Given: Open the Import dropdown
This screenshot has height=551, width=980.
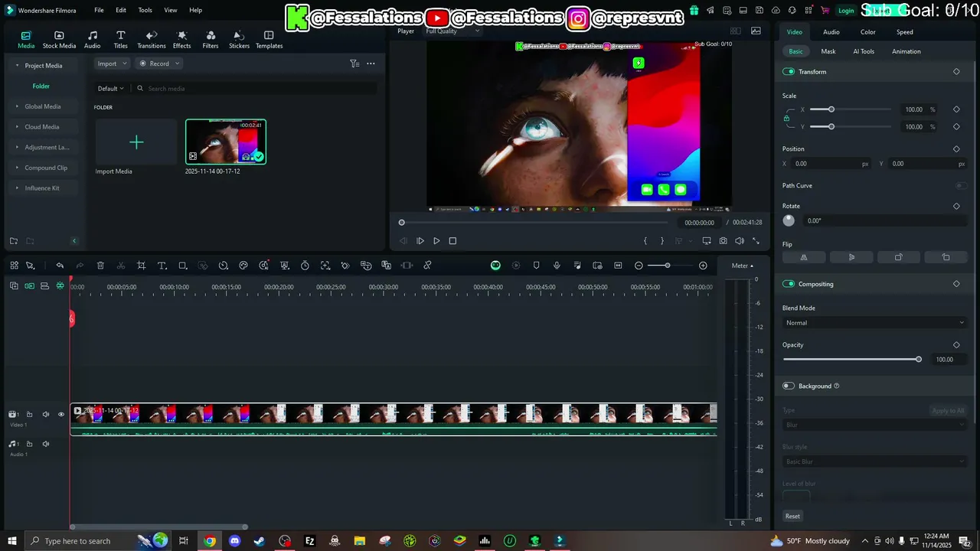Looking at the screenshot, I should coord(112,64).
